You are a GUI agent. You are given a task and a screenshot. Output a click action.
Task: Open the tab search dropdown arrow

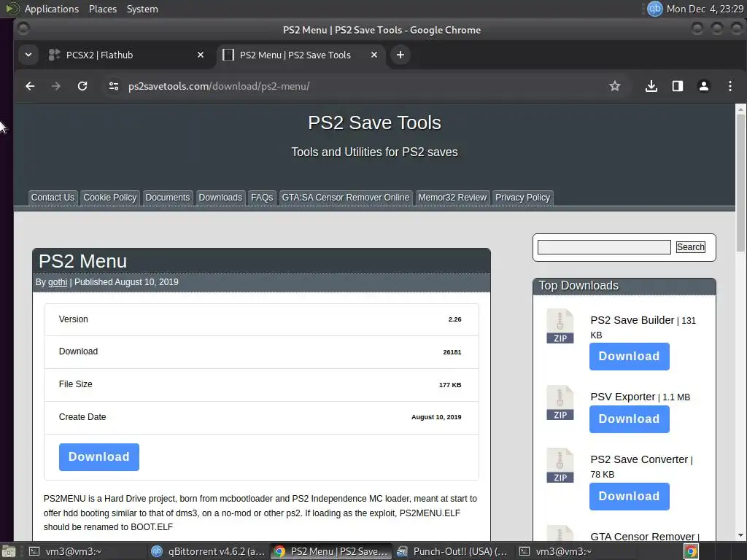click(x=28, y=55)
